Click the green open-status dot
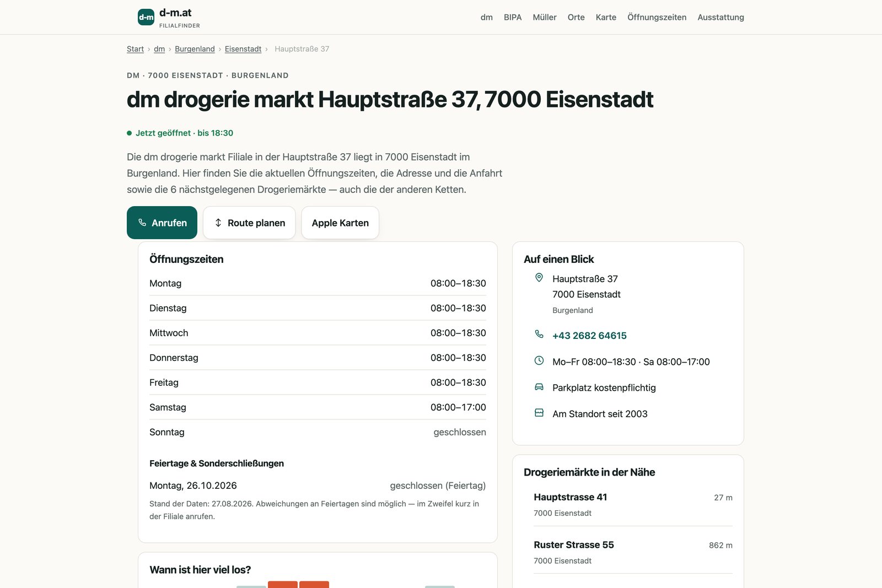This screenshot has height=588, width=882. click(129, 133)
